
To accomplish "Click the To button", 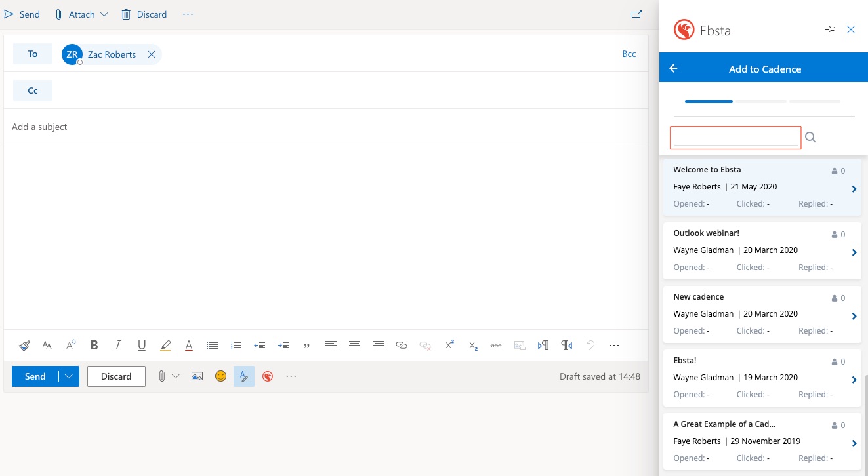I will [33, 54].
